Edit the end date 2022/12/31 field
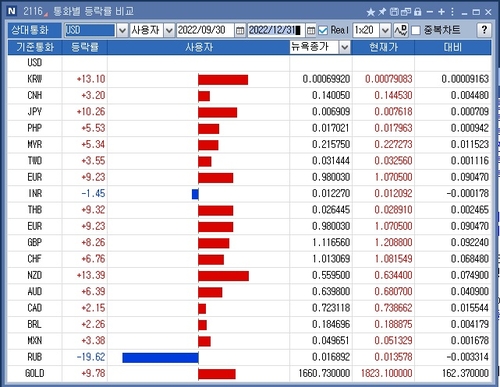 pos(276,30)
